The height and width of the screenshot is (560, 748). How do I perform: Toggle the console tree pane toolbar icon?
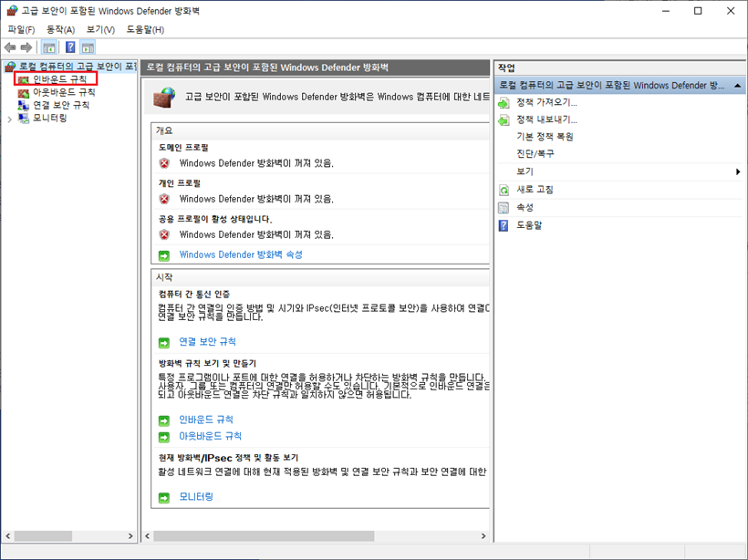pyautogui.click(x=49, y=47)
